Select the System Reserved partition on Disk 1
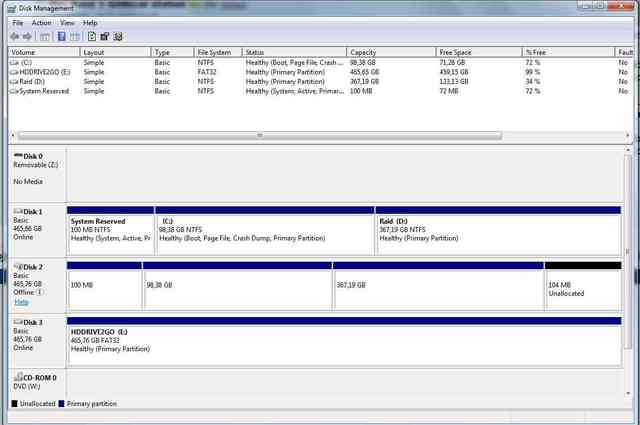Image resolution: width=640 pixels, height=425 pixels. click(111, 231)
